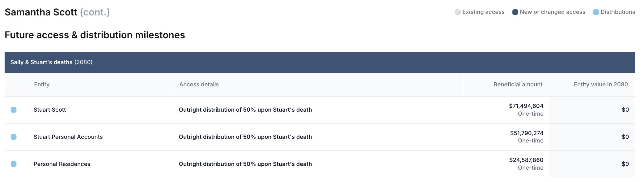Select the $51,790,274 beneficial amount
The image size is (644, 182).
tap(527, 133)
